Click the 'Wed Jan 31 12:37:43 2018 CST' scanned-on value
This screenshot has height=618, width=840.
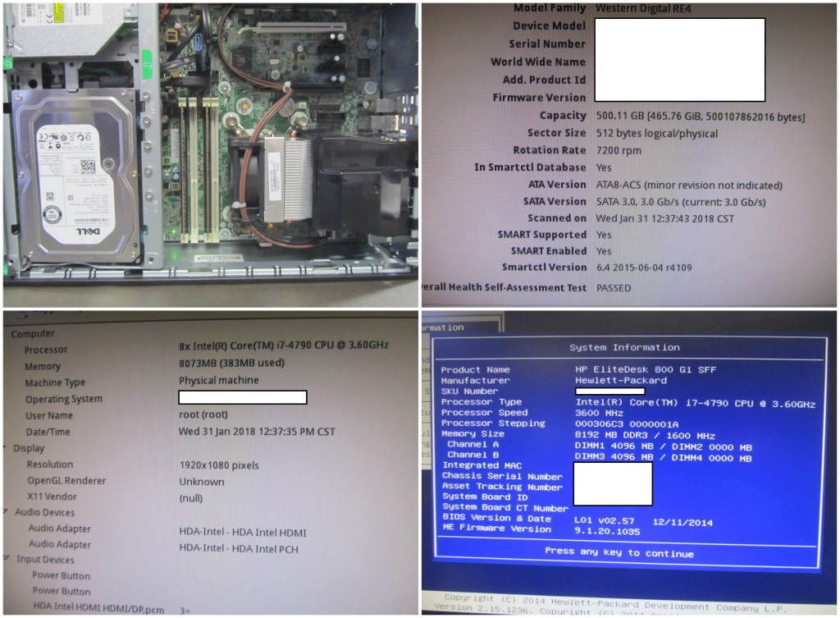664,218
